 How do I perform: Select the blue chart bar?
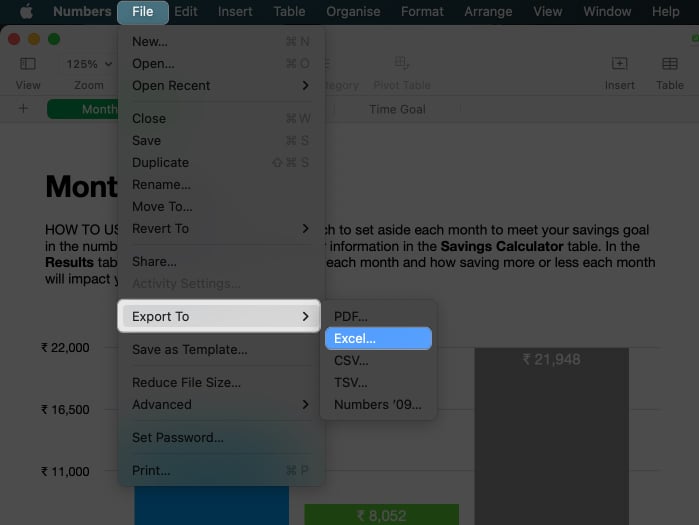[212, 505]
